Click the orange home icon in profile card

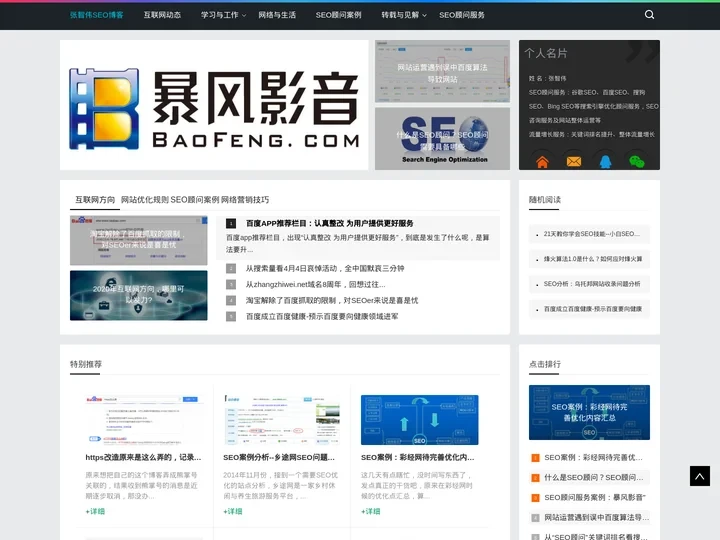[x=542, y=161]
